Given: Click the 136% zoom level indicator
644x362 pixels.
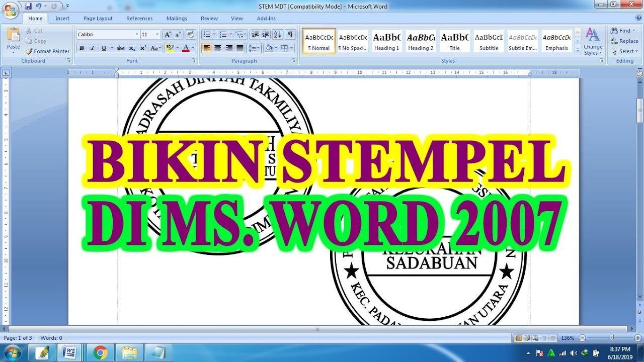Looking at the screenshot, I should [x=568, y=338].
